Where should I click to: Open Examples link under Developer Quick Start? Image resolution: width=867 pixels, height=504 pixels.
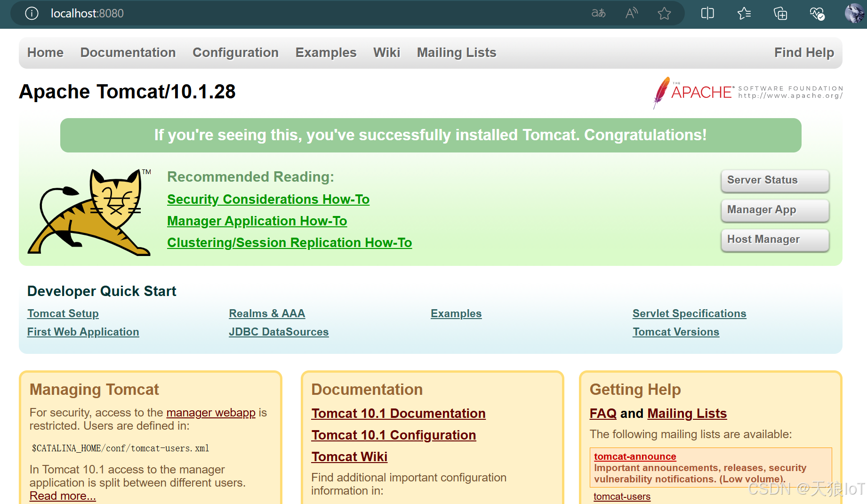click(456, 313)
